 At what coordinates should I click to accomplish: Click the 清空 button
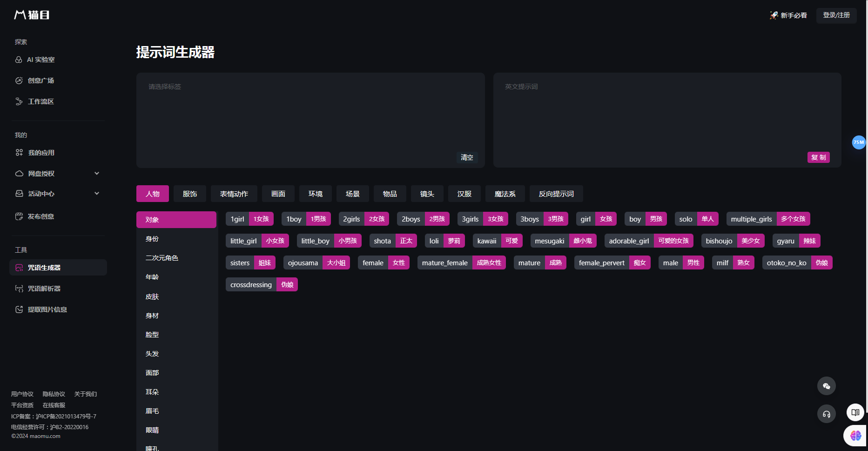coord(467,157)
